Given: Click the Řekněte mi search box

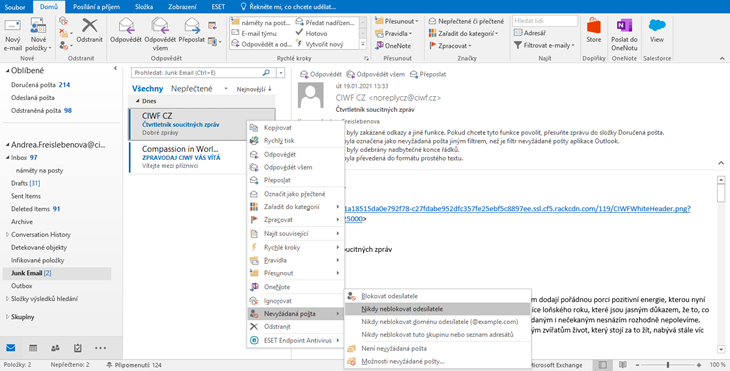Looking at the screenshot, I should (288, 7).
